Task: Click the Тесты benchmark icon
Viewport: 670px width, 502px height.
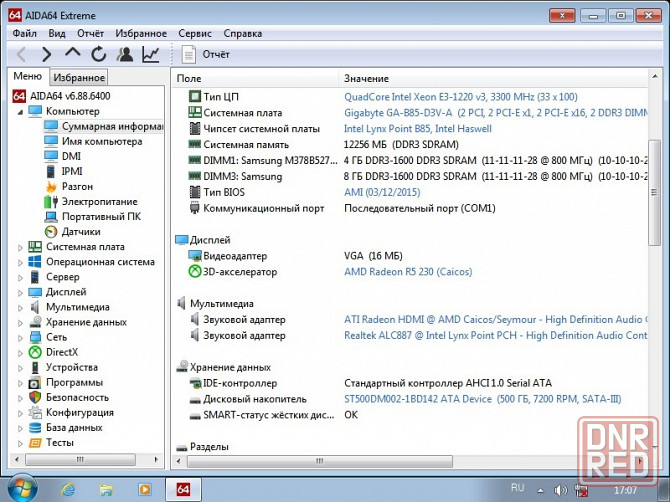Action: click(x=35, y=443)
